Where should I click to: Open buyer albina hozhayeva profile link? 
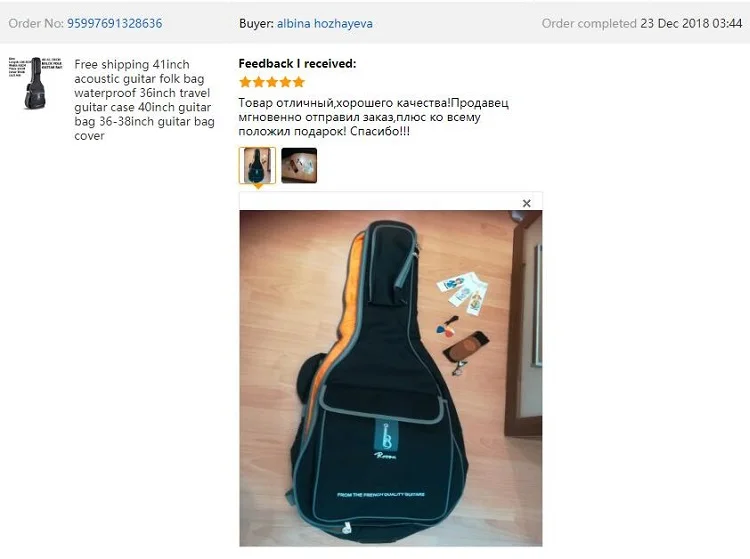[325, 23]
